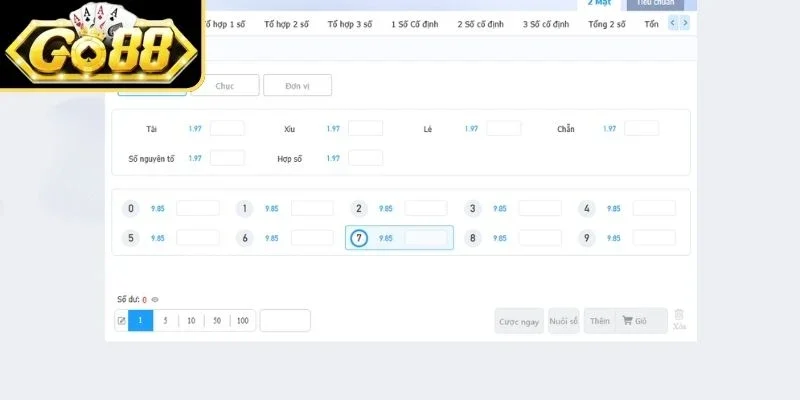Click the cart Giỏ button

[x=634, y=321]
